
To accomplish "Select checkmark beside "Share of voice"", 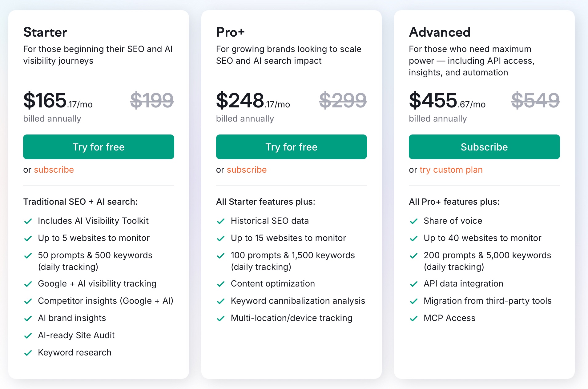I will [x=414, y=221].
